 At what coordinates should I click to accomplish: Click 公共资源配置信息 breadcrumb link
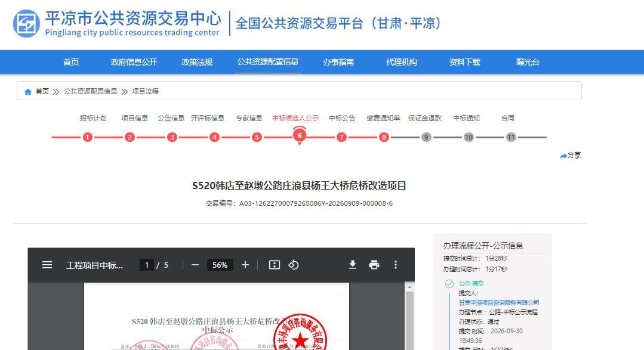(x=90, y=91)
